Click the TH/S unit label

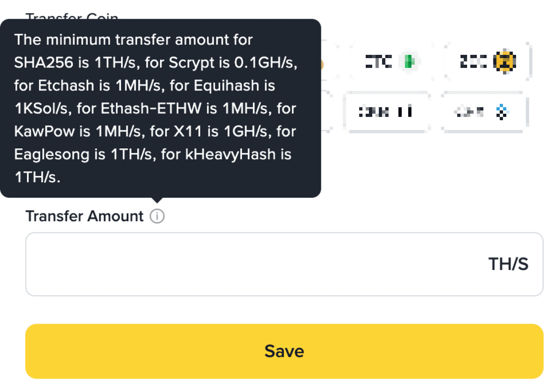508,264
